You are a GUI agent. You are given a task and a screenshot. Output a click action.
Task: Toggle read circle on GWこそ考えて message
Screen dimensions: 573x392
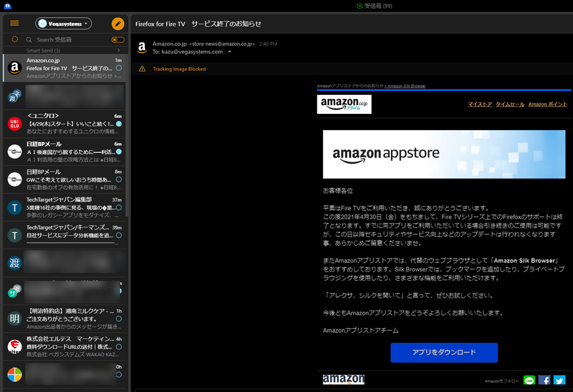pyautogui.click(x=119, y=180)
